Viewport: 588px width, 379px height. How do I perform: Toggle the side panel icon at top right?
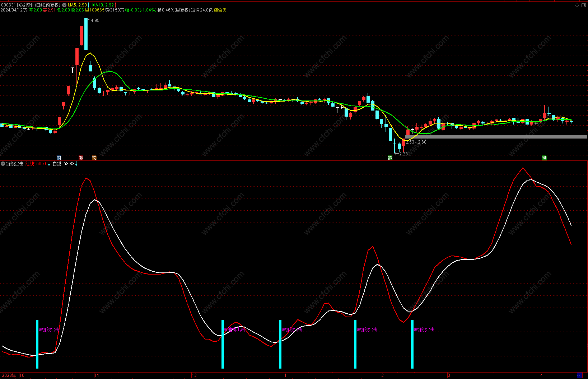pyautogui.click(x=584, y=5)
